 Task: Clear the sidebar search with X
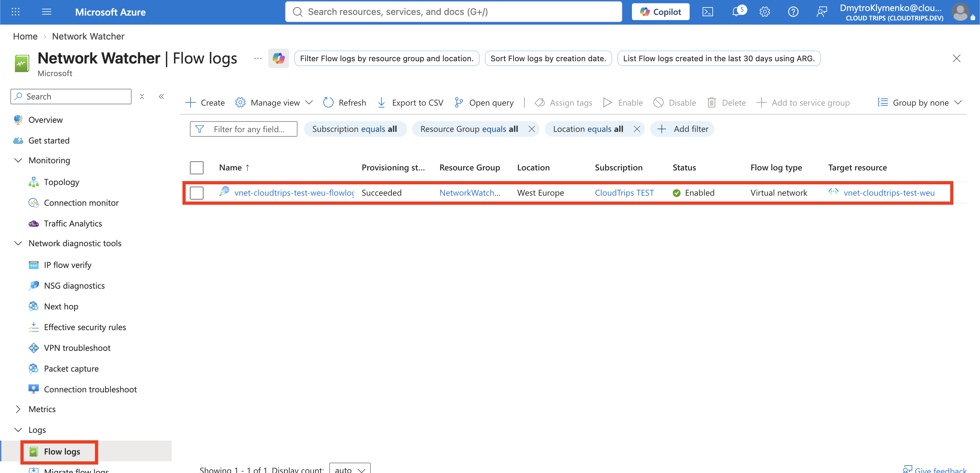tap(142, 97)
